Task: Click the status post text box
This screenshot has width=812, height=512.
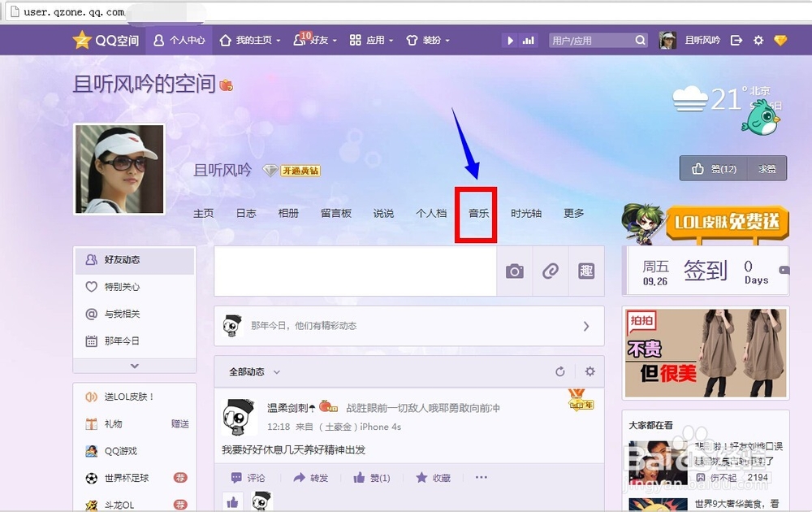Action: coord(356,271)
